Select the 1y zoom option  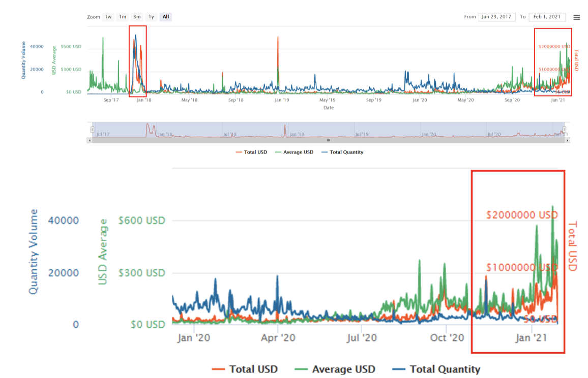151,17
